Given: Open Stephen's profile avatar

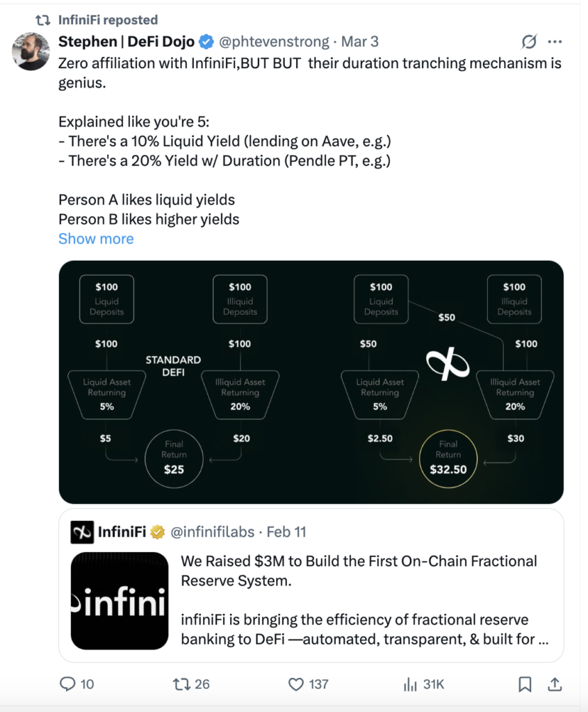Looking at the screenshot, I should 31,51.
